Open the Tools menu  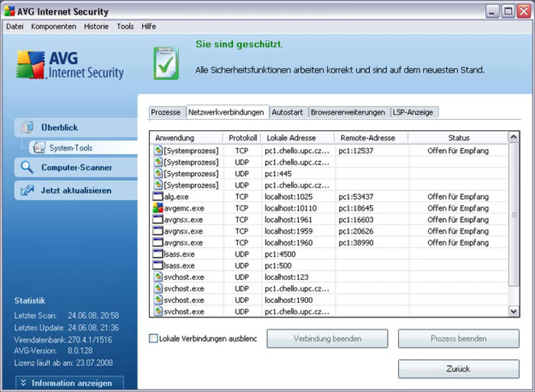[x=125, y=26]
